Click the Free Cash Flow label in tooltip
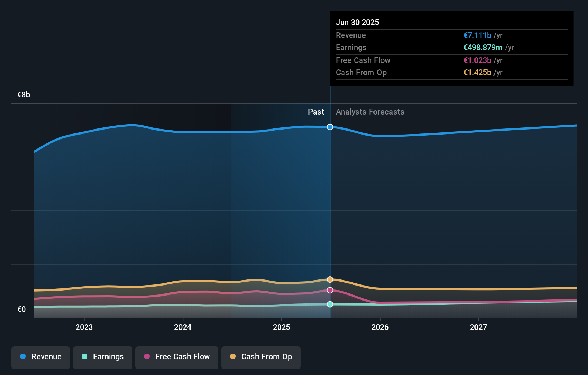The height and width of the screenshot is (375, 588). click(363, 60)
